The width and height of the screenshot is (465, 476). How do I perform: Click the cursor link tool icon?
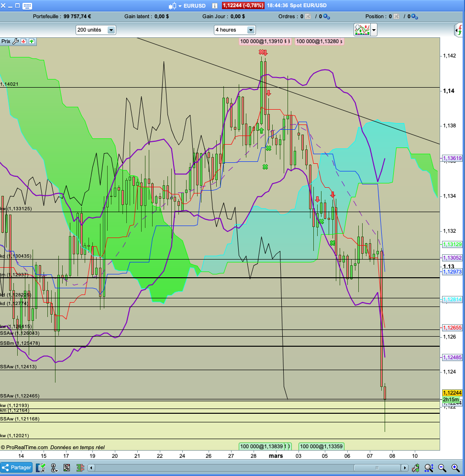coord(54,468)
